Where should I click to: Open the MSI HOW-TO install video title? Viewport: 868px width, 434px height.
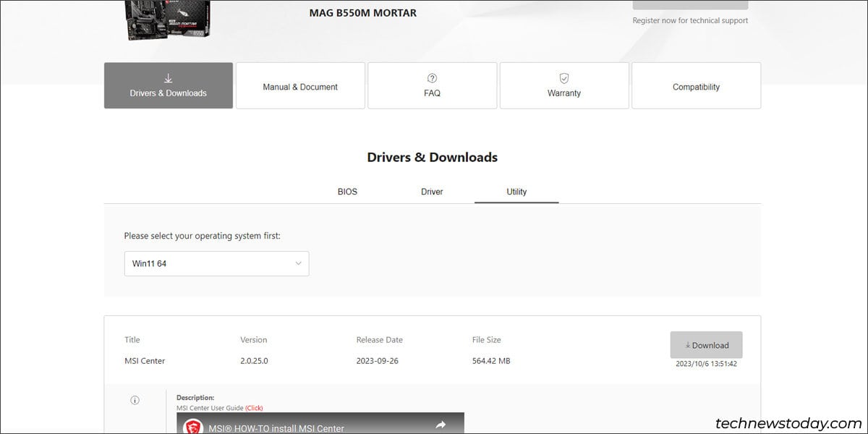[x=277, y=428]
